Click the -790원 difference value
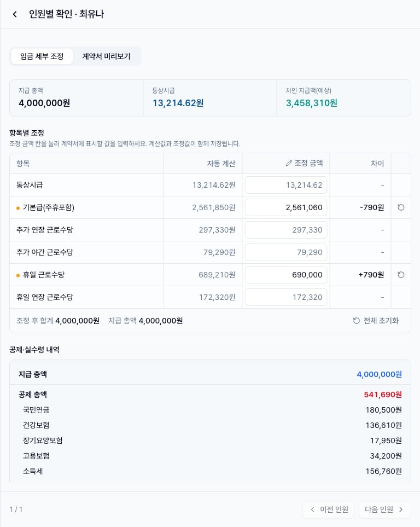Viewport: 420px width, 527px height. click(372, 207)
